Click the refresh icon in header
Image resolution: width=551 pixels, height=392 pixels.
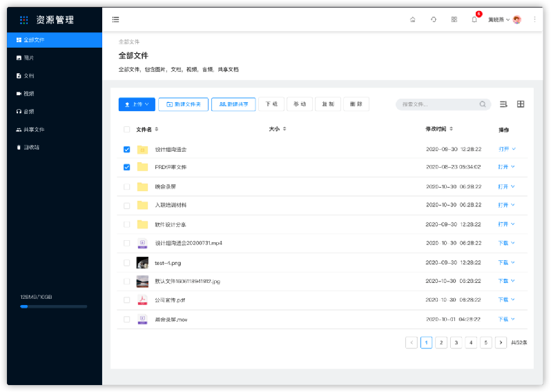434,20
